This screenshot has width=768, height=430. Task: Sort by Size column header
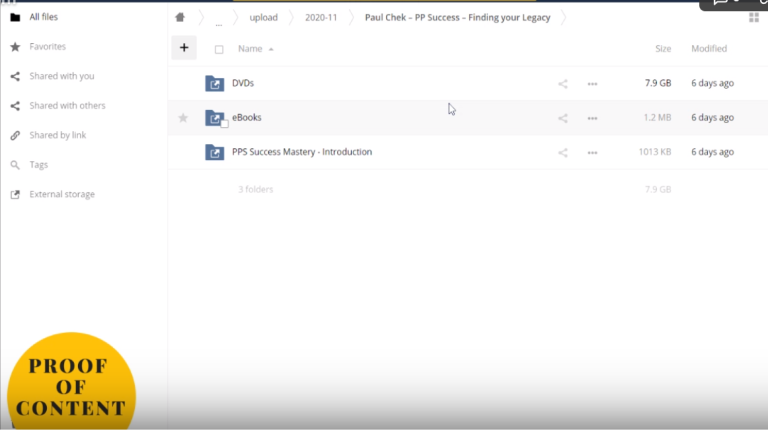(x=663, y=48)
